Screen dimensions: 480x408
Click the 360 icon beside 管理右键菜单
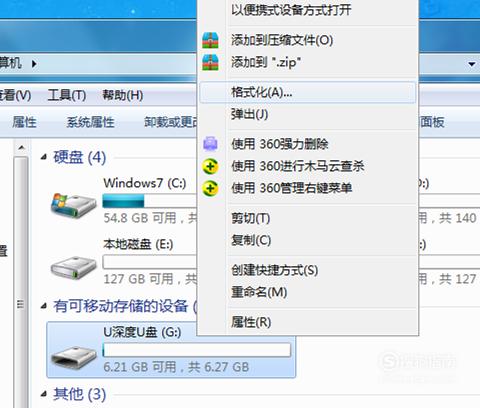(210, 188)
